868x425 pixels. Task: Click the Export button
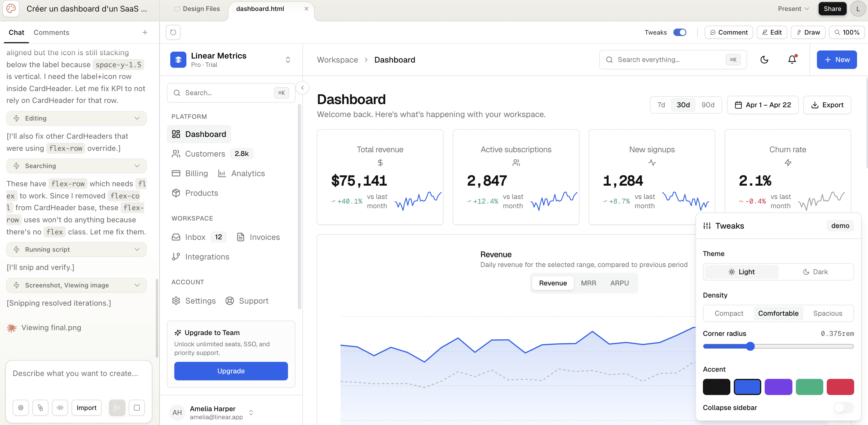pyautogui.click(x=827, y=105)
